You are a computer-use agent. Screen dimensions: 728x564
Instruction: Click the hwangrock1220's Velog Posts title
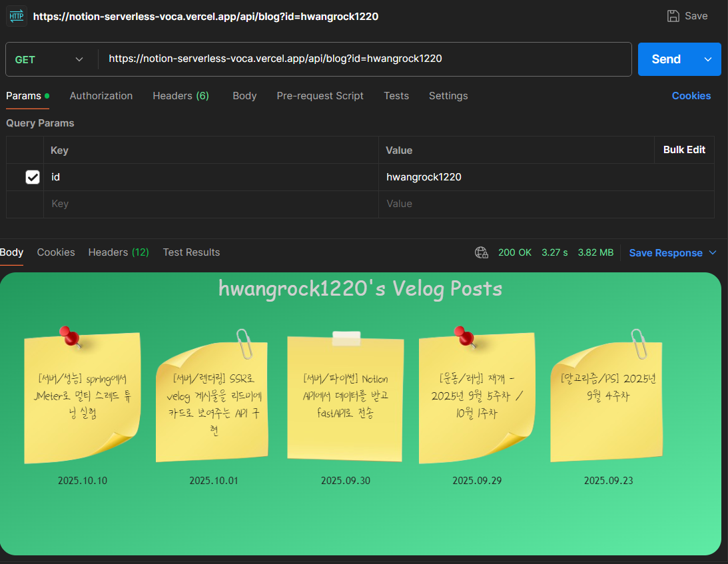coord(360,288)
